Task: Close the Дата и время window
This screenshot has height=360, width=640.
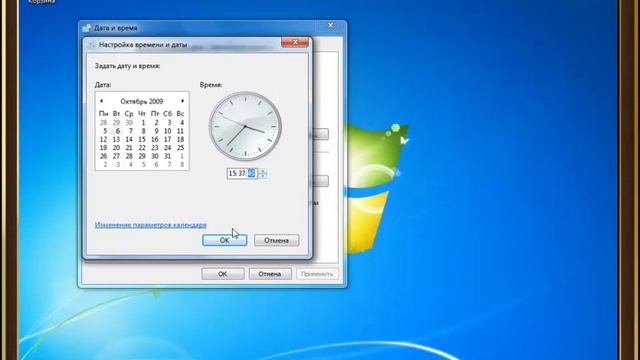Action: click(331, 25)
